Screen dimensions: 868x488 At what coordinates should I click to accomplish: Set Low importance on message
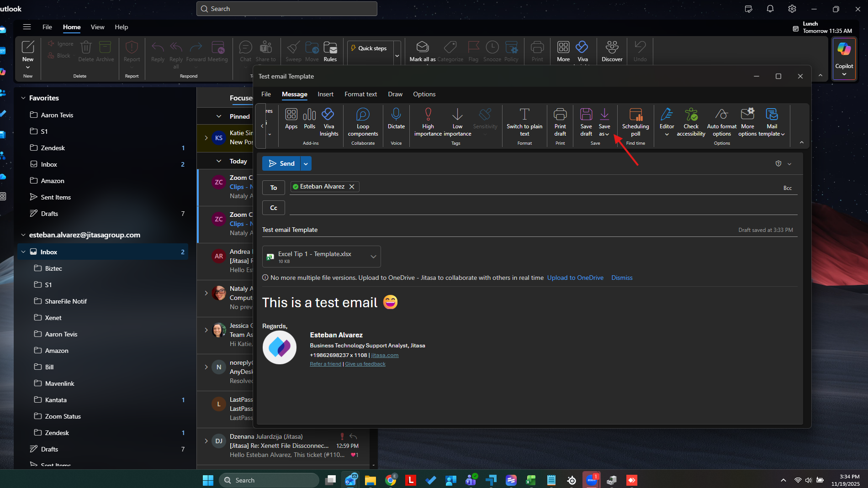pyautogui.click(x=457, y=115)
